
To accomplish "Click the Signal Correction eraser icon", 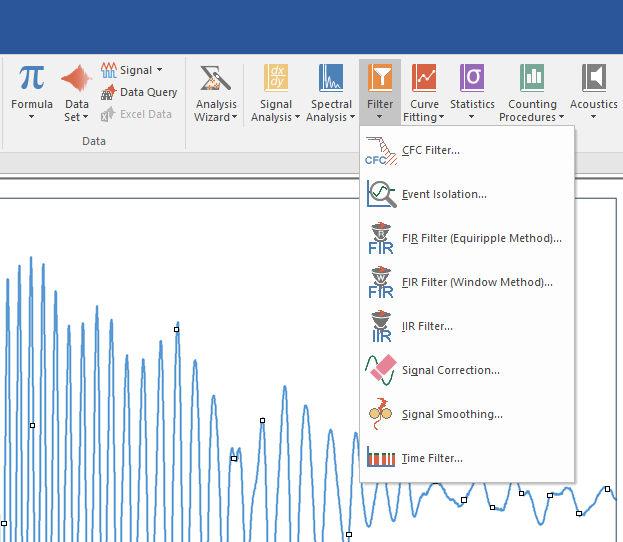I will click(381, 370).
